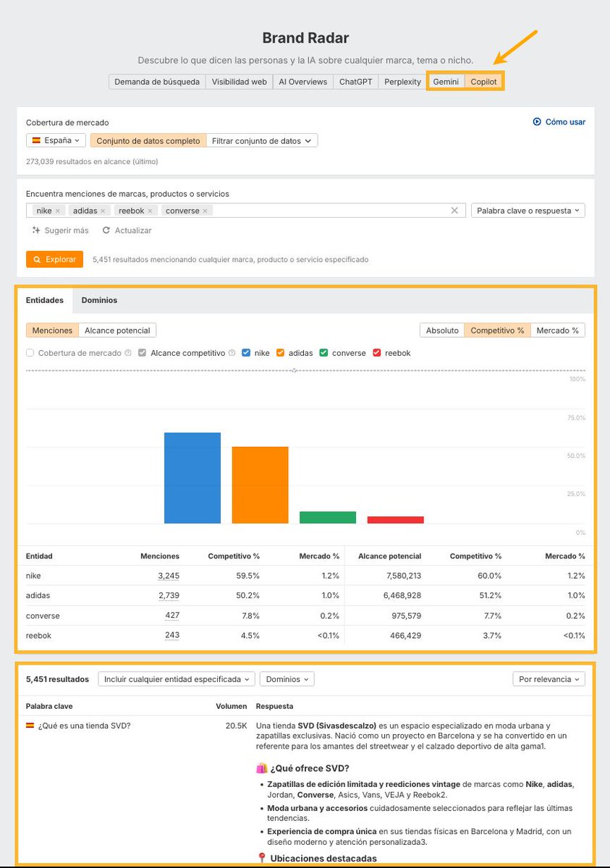Enable the Cobertura de mercado checkbox

tap(30, 353)
